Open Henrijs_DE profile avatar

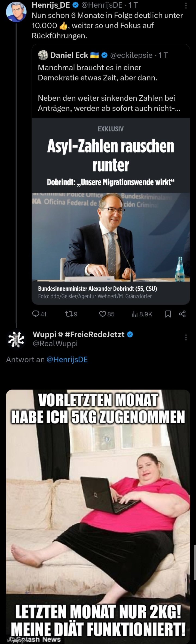click(16, 11)
